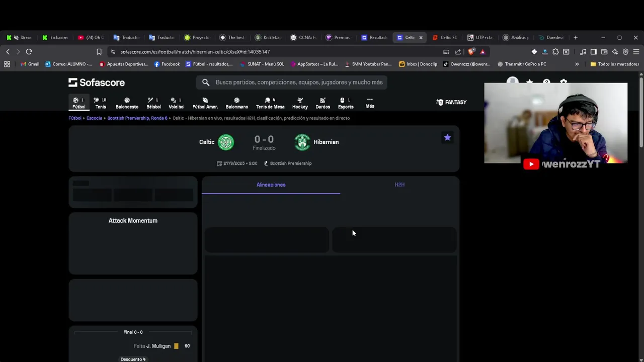
Task: Open the Celtic team name link
Action: (x=207, y=142)
